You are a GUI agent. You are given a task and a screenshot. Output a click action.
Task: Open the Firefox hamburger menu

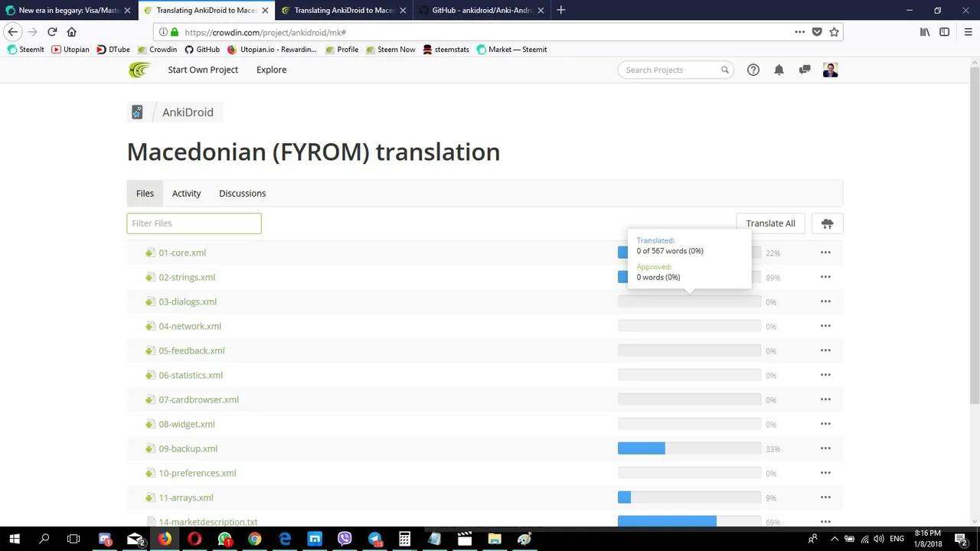click(x=968, y=32)
